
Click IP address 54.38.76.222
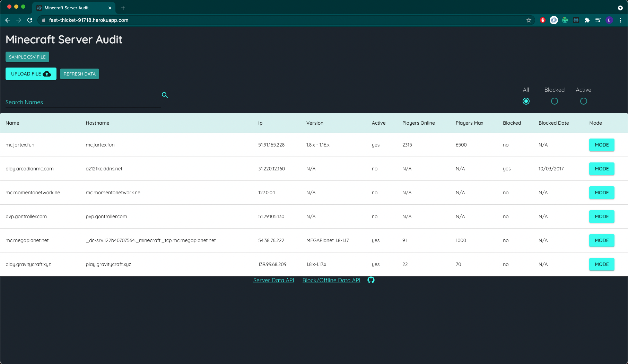pyautogui.click(x=271, y=240)
